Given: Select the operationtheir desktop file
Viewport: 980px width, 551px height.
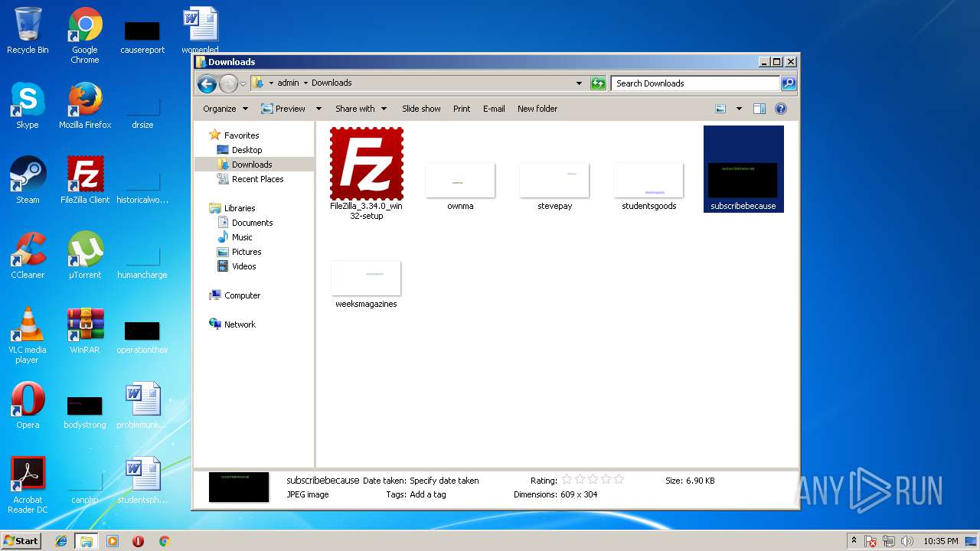Looking at the screenshot, I should [142, 337].
